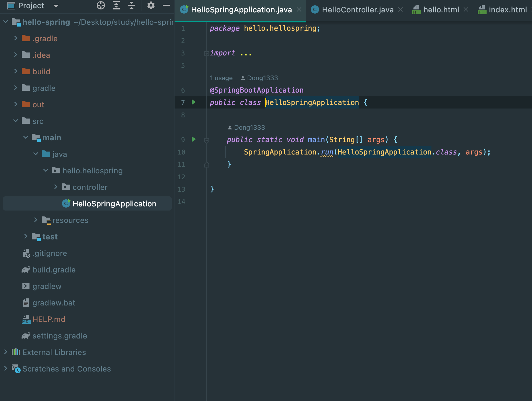Expand the controller package
This screenshot has height=401, width=532.
pos(56,187)
